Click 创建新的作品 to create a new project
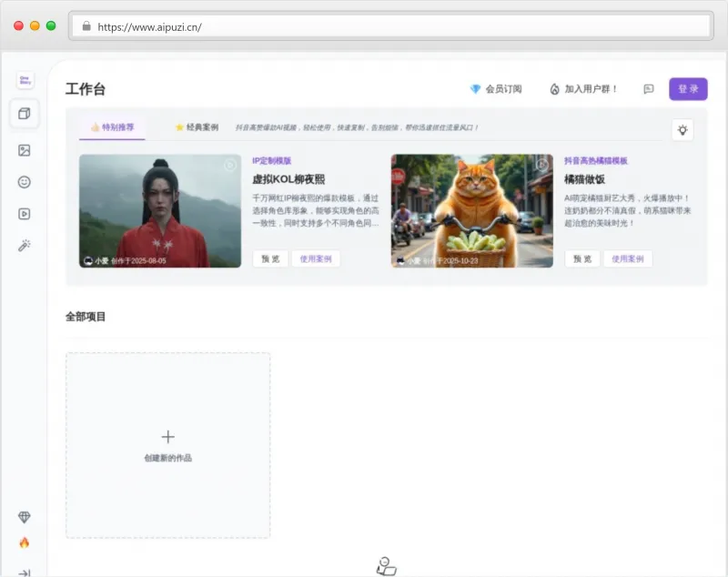The width and height of the screenshot is (728, 577). pos(167,446)
